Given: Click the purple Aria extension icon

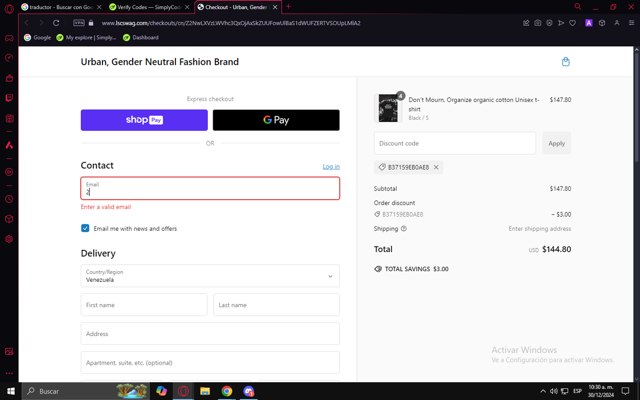Looking at the screenshot, I should 589,23.
